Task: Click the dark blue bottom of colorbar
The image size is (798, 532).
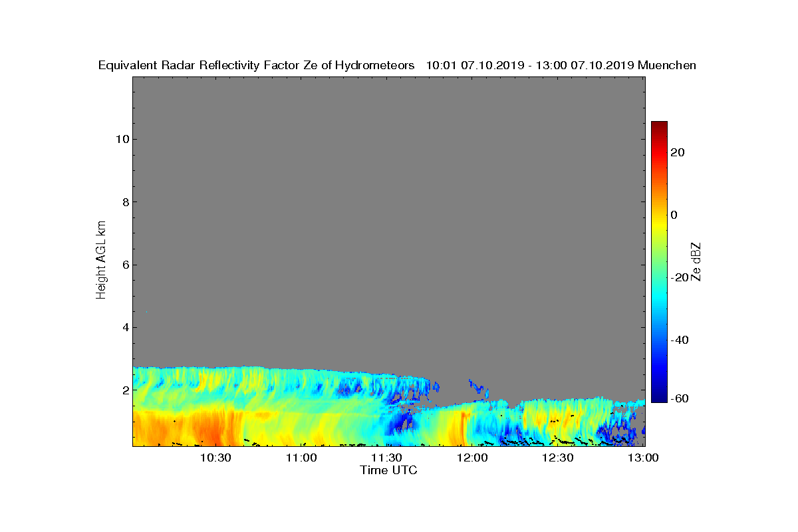Action: pyautogui.click(x=659, y=398)
